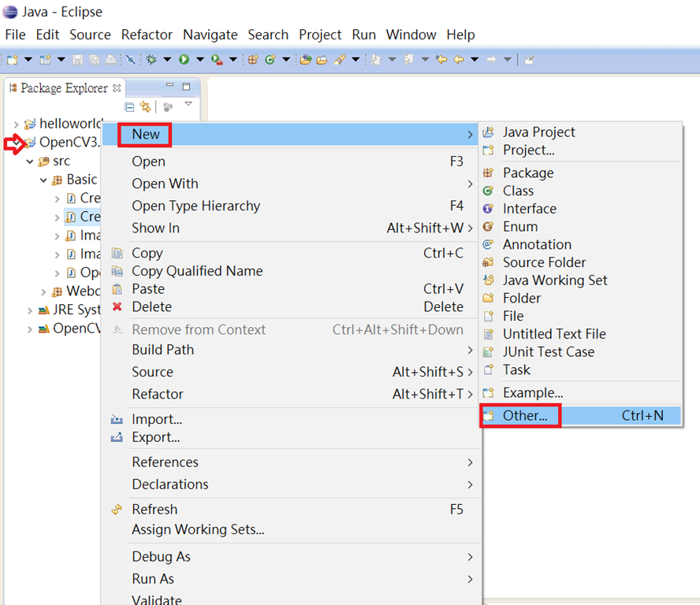Expand the Webc package node
The height and width of the screenshot is (605, 700).
pos(43,291)
